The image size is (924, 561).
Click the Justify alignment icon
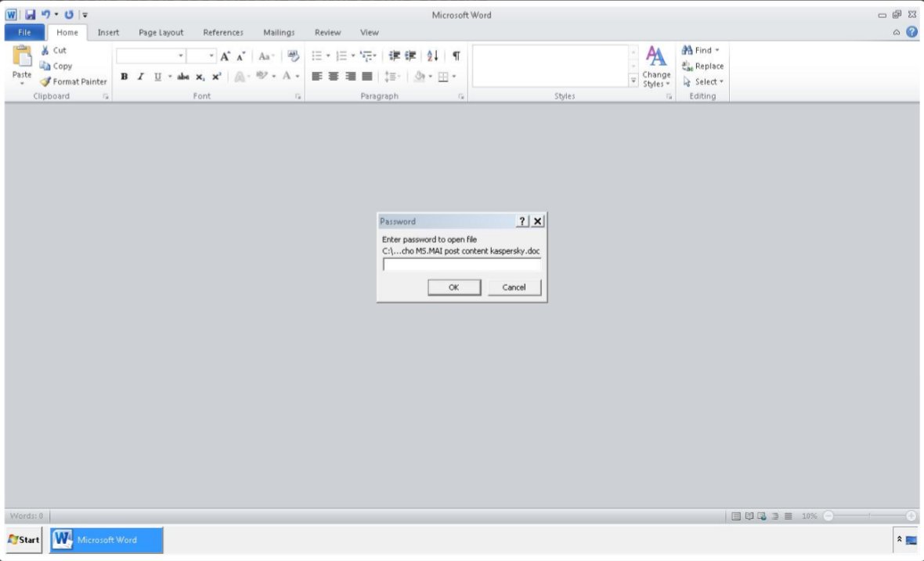[x=366, y=77]
